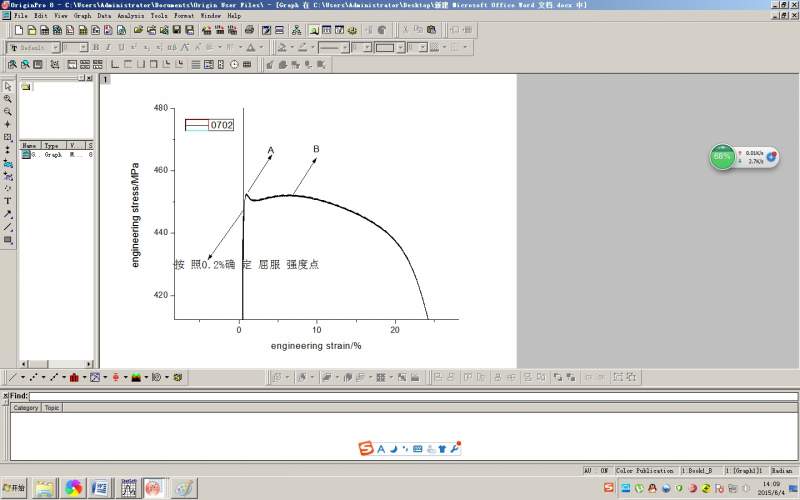Select the Pointer tool in the tools bar
This screenshot has width=800, height=500.
click(8, 86)
